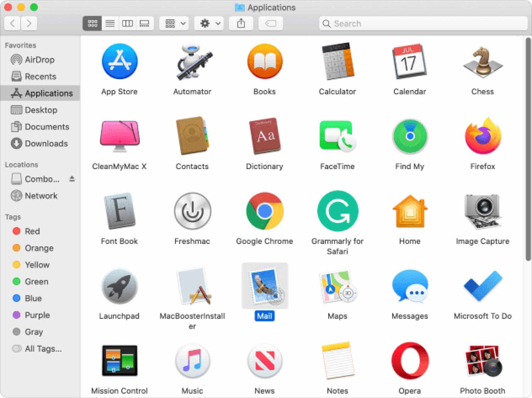Go back with the left arrow
Image resolution: width=532 pixels, height=398 pixels.
(x=12, y=24)
